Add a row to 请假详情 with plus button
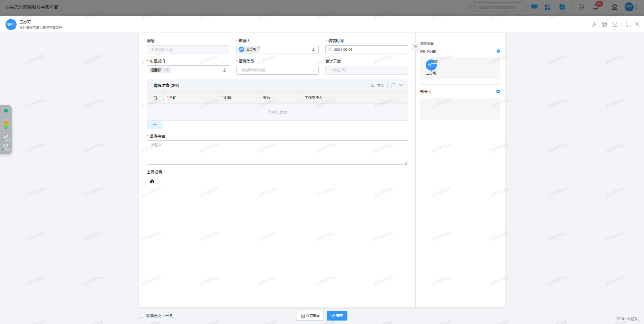The height and width of the screenshot is (324, 644). click(x=155, y=124)
